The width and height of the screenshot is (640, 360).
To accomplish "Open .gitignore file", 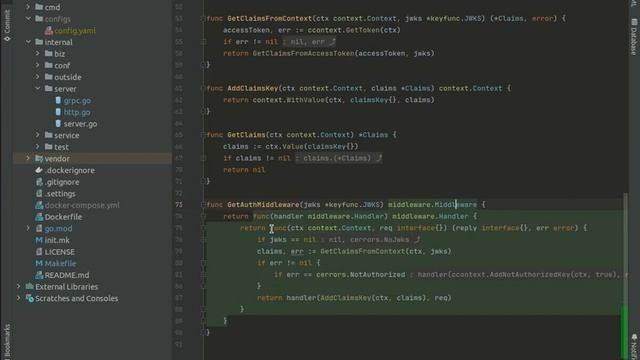I will coord(62,182).
